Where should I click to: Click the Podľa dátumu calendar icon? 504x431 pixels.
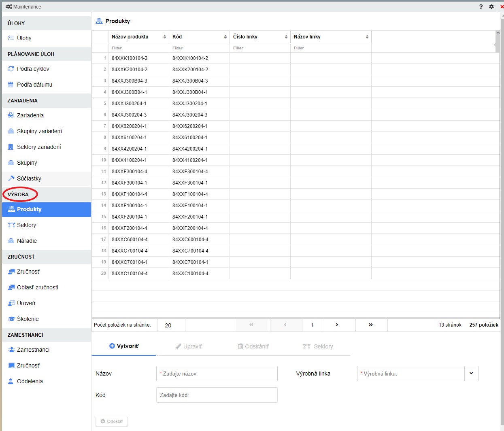11,85
